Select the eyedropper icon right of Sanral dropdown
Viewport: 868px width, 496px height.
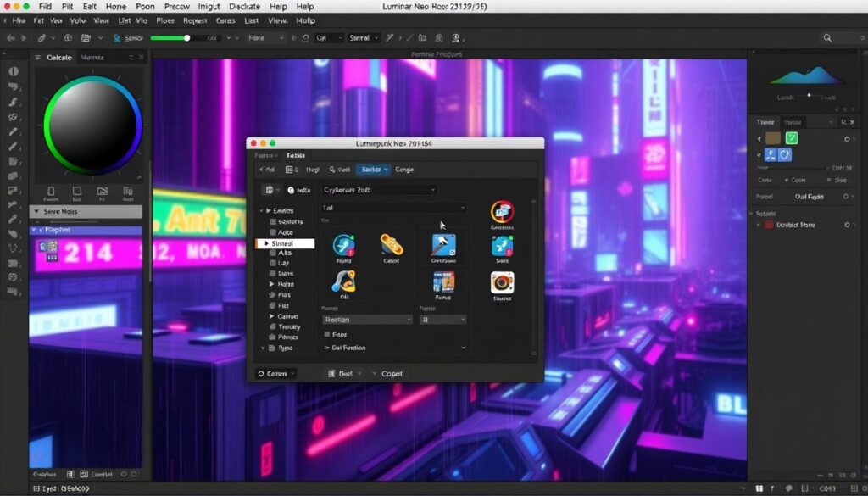[390, 38]
